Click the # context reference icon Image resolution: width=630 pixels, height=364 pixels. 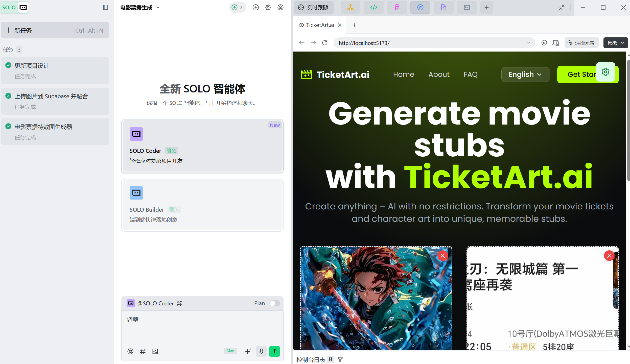(143, 351)
